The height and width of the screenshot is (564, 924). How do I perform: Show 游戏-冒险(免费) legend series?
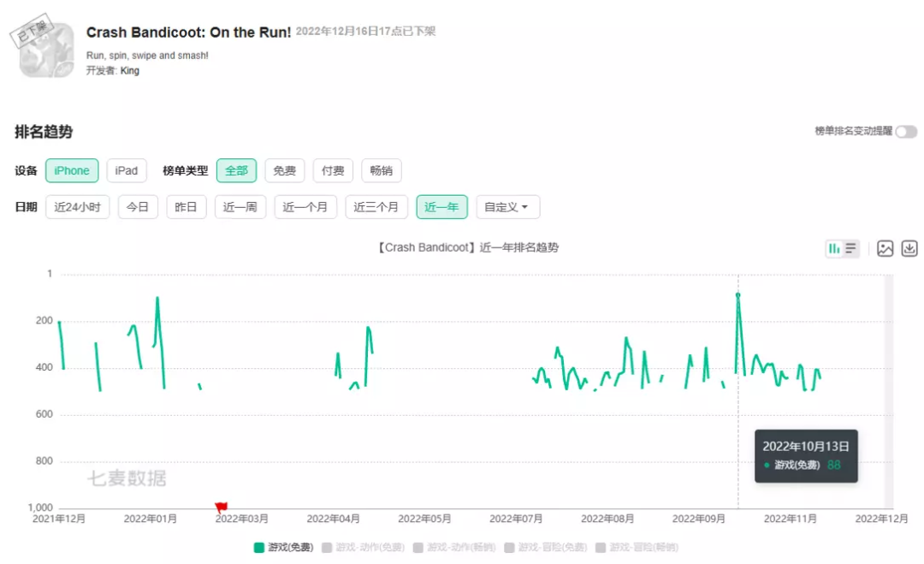coord(546,547)
